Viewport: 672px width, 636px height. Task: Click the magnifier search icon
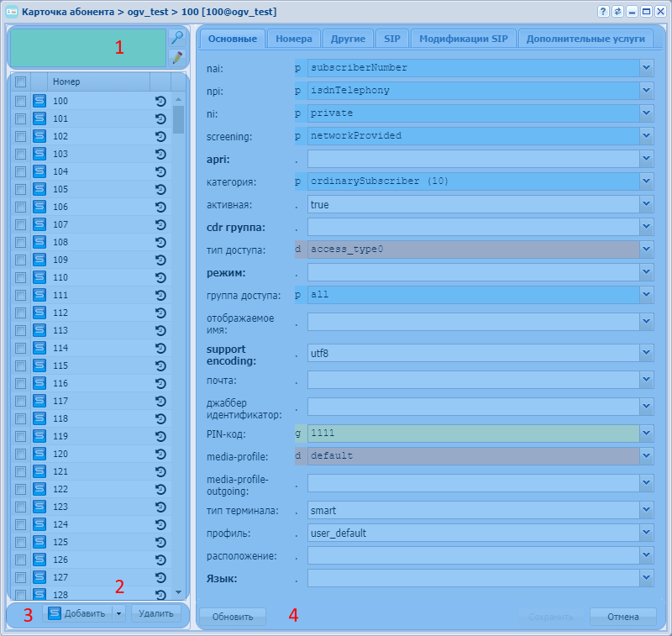176,37
